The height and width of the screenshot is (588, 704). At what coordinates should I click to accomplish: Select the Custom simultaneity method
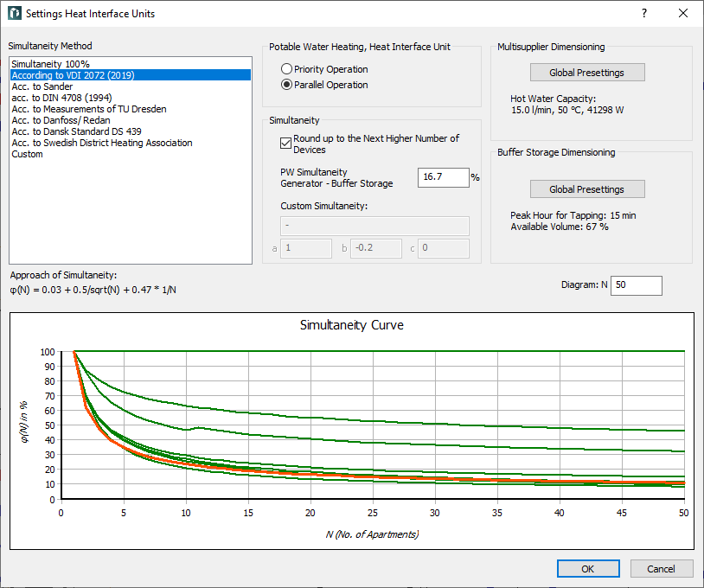point(131,154)
